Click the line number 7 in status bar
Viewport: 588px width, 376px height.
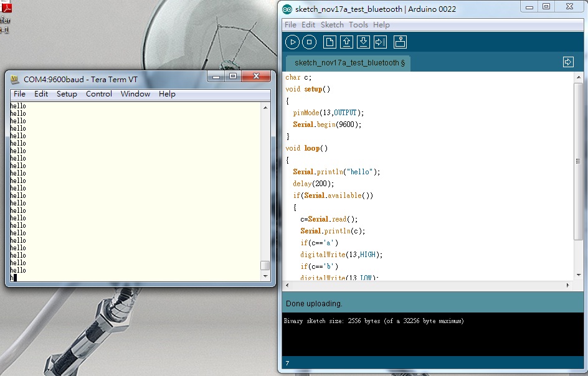pos(287,364)
